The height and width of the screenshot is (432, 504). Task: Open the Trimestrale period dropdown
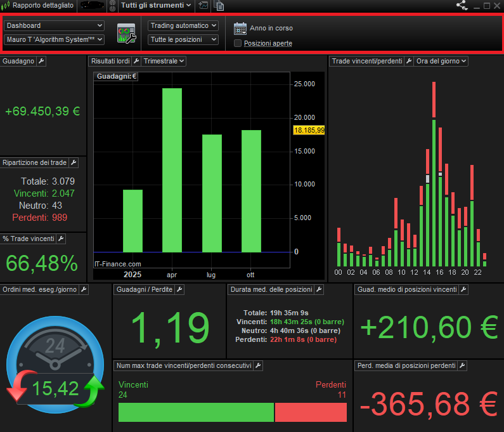(x=164, y=61)
